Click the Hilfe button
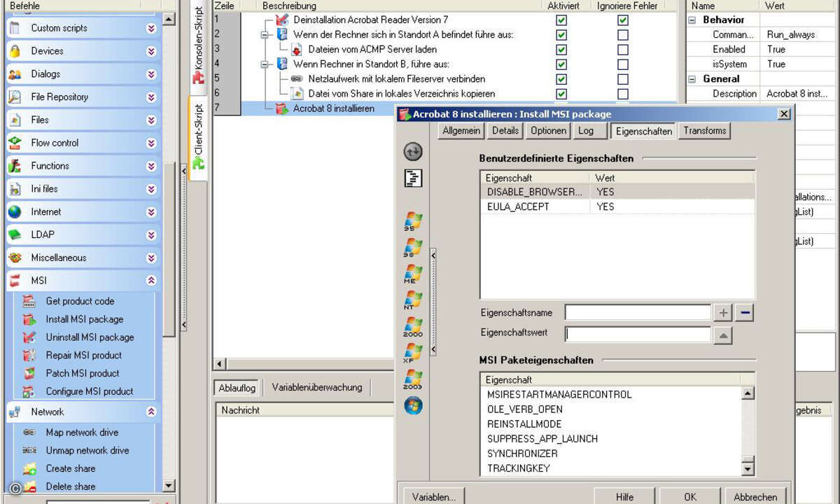840x504 pixels. pos(624,496)
